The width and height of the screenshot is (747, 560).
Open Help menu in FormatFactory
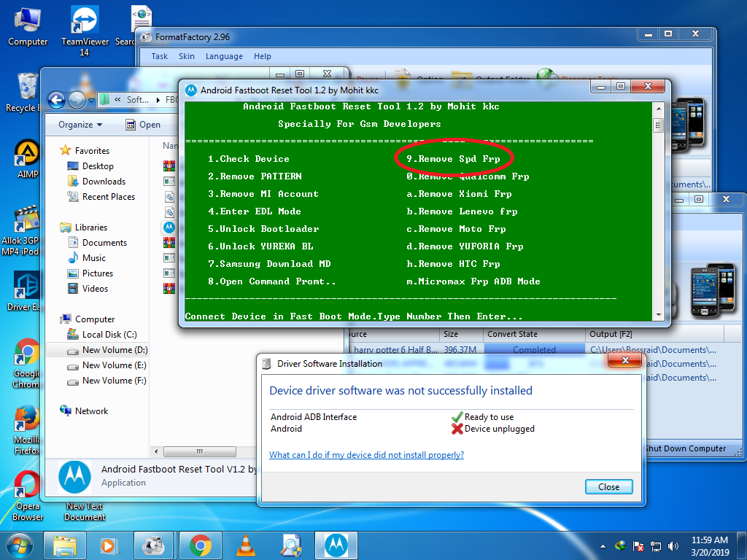(262, 56)
